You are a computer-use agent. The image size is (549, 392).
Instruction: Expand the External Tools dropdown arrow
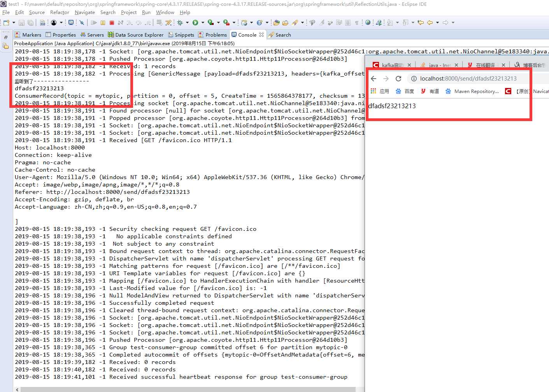tap(234, 23)
